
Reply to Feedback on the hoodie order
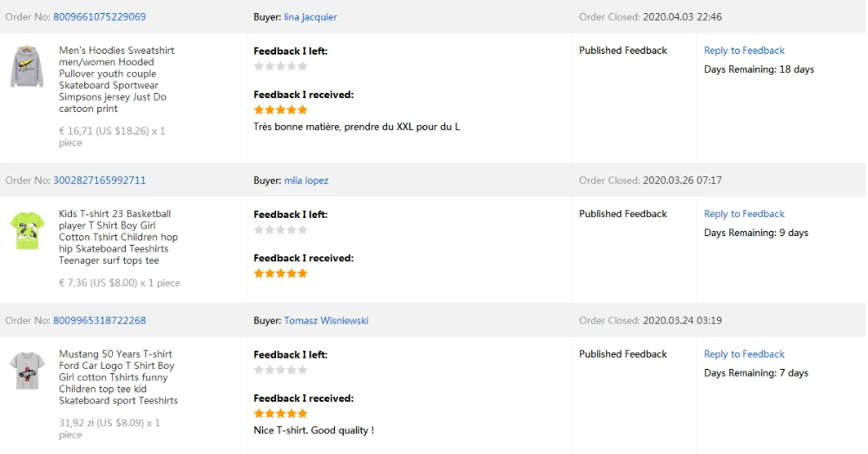(744, 50)
